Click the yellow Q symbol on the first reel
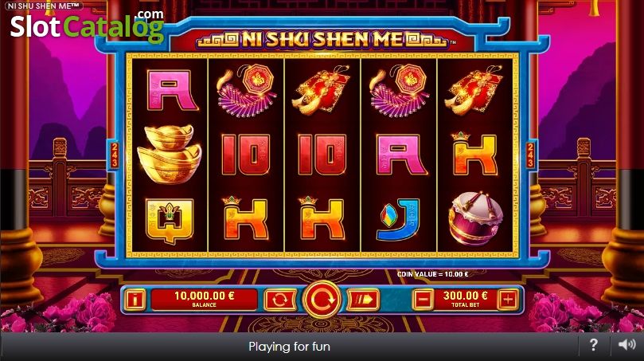Viewport: 644px width, 361px height. pyautogui.click(x=170, y=221)
